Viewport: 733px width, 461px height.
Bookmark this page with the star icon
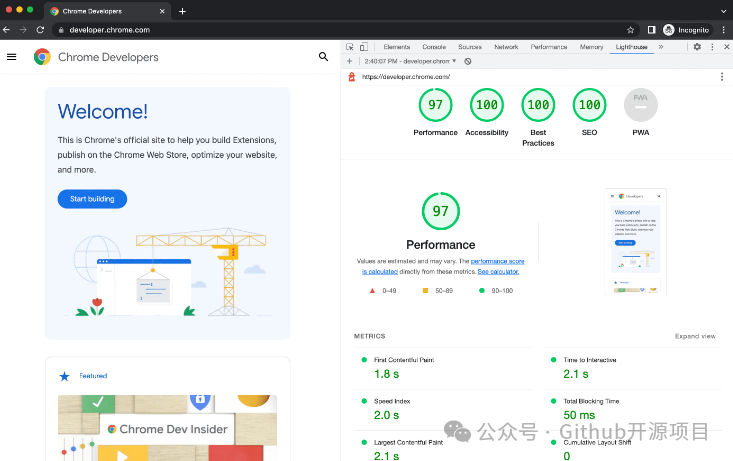[x=630, y=30]
